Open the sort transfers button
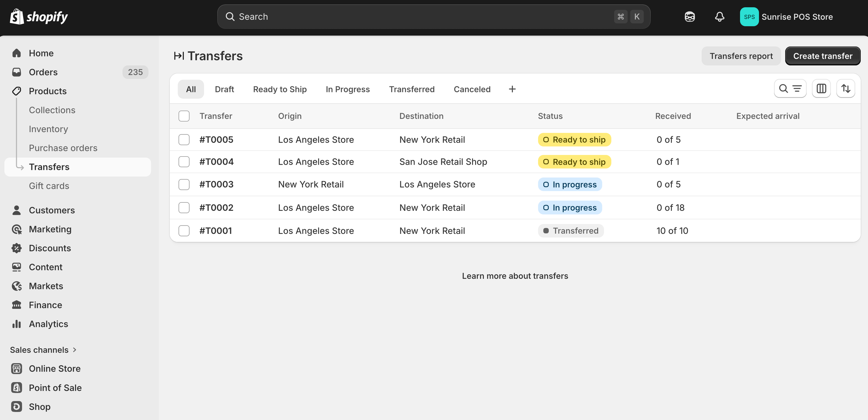This screenshot has height=420, width=868. tap(845, 89)
